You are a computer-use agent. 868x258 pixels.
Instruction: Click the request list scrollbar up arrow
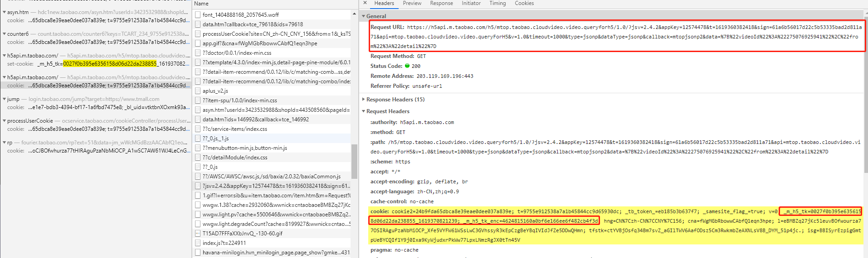[x=354, y=14]
